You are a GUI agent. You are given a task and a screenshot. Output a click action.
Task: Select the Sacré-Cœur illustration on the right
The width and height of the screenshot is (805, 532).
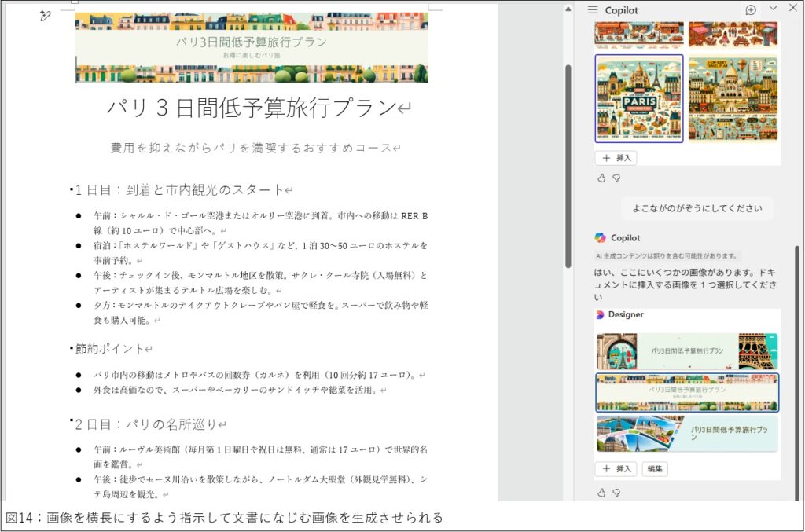[x=733, y=99]
